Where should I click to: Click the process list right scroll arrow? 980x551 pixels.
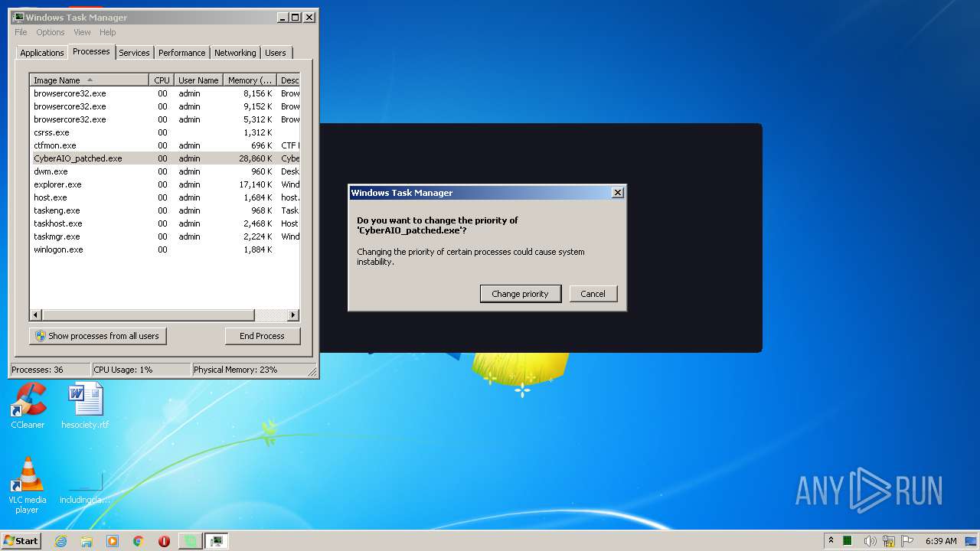(x=292, y=315)
